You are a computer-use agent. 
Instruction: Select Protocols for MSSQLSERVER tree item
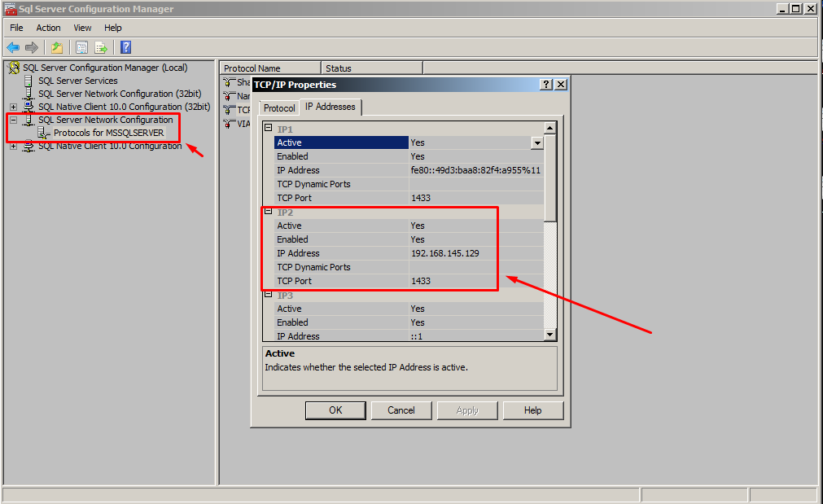[108, 134]
